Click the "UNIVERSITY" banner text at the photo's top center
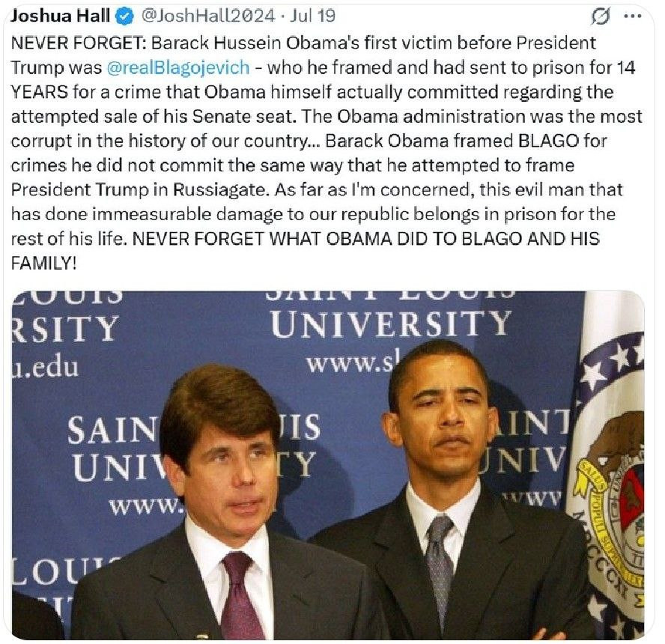The image size is (665, 644). 391,324
